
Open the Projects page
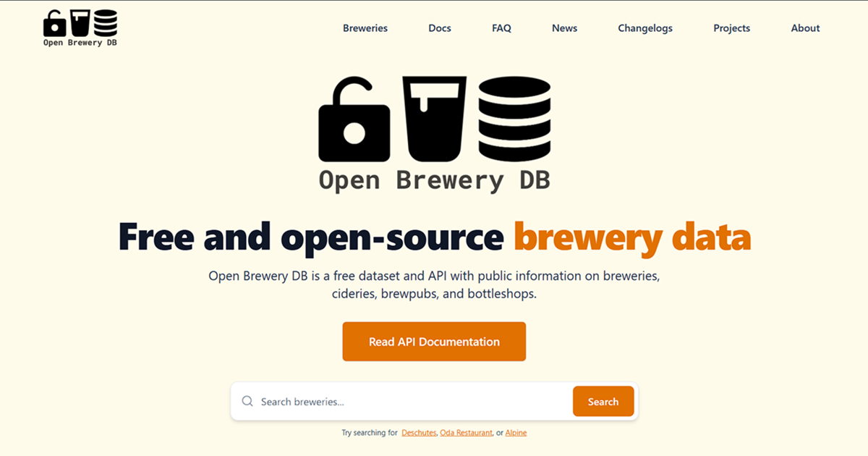pyautogui.click(x=731, y=28)
